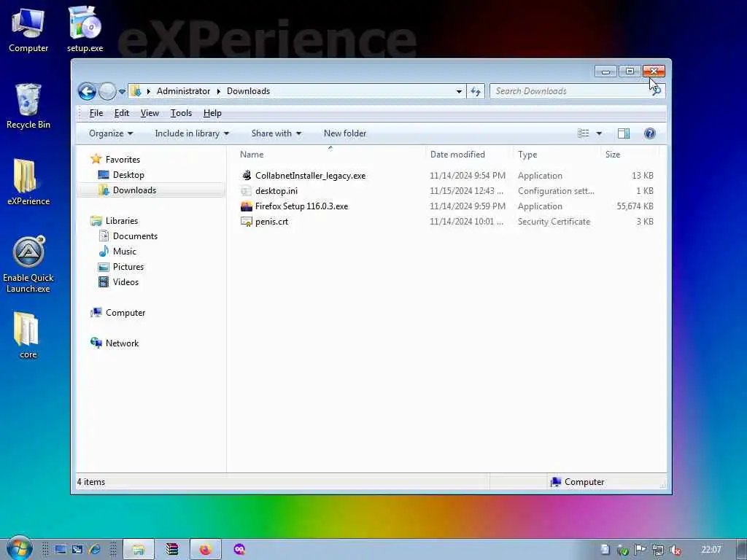747x560 pixels.
Task: Select Libraries in navigation pane
Action: 122,220
